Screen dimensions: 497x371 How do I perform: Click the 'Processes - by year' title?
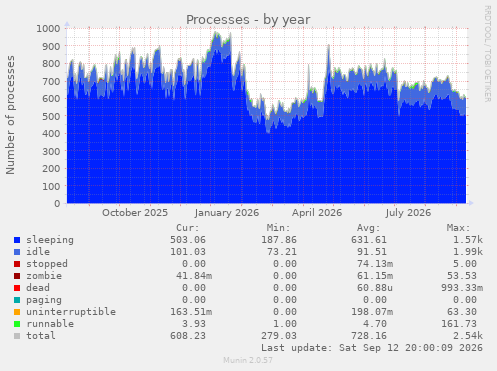coord(248,20)
